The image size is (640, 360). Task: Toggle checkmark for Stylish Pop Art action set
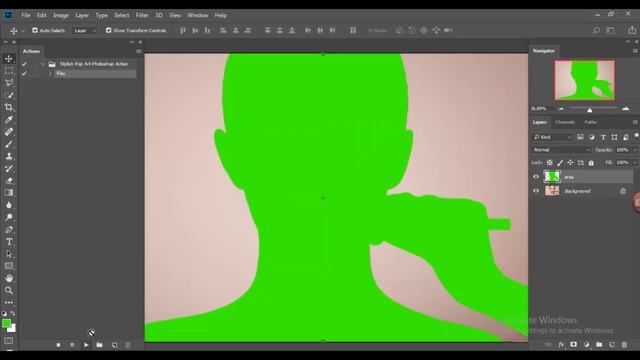(24, 64)
